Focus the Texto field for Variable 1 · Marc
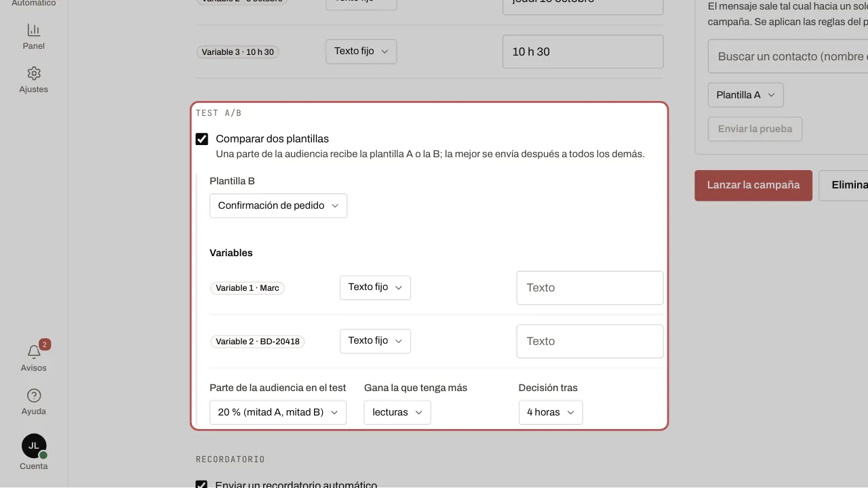This screenshot has height=488, width=868. tap(590, 288)
